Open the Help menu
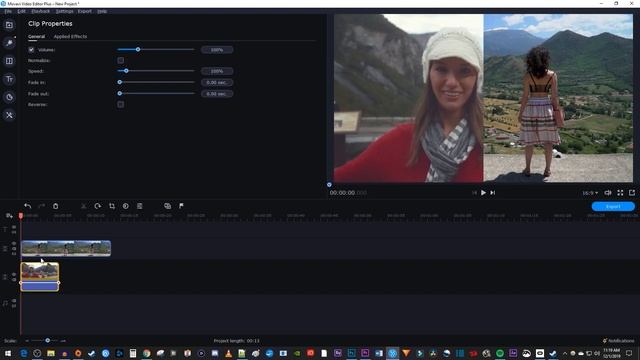Screen dimensions: 640x360 click(102, 11)
